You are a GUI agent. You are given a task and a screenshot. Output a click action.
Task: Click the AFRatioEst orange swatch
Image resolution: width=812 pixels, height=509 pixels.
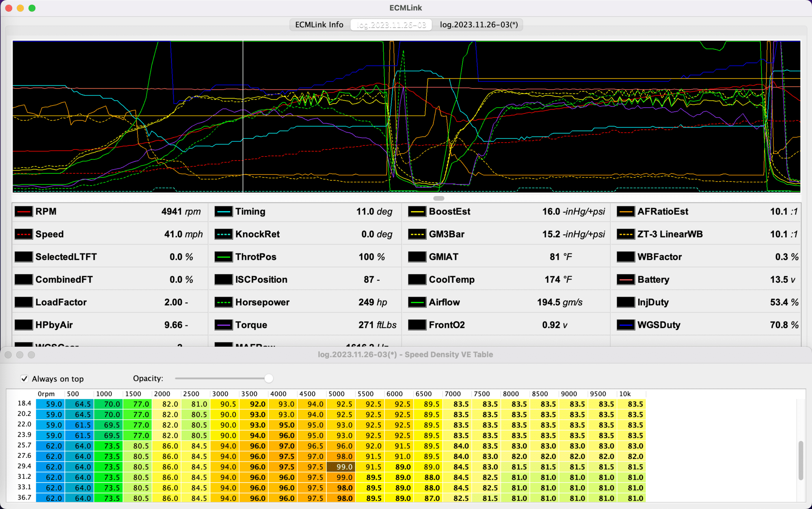(x=626, y=212)
